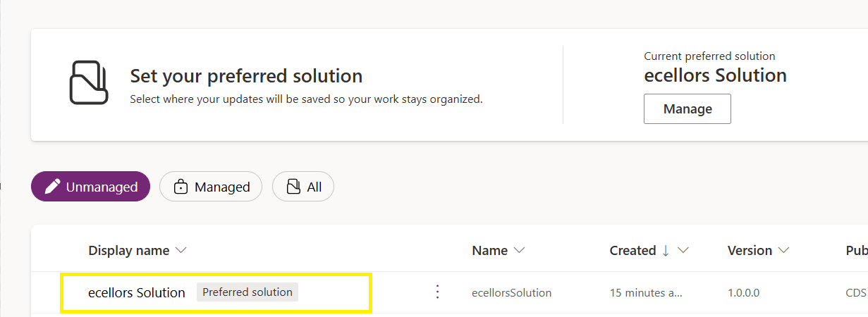
Task: Open the three-dot menu for ecellors Solution
Action: coord(437,292)
